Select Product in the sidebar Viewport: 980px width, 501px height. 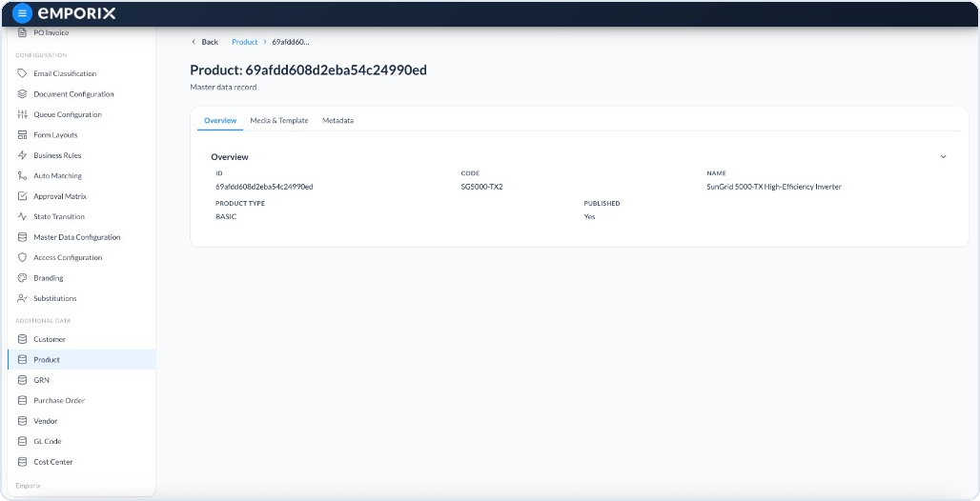click(82, 360)
